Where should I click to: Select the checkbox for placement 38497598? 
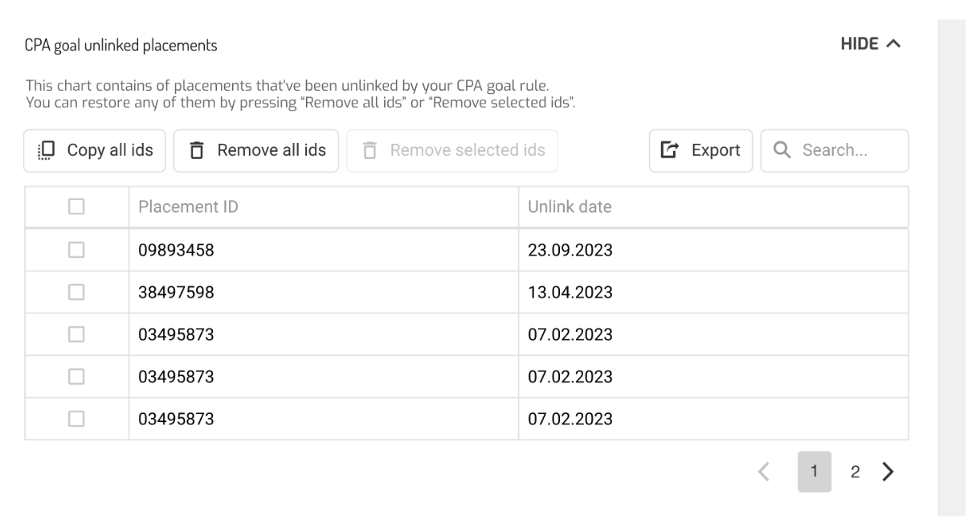tap(76, 293)
